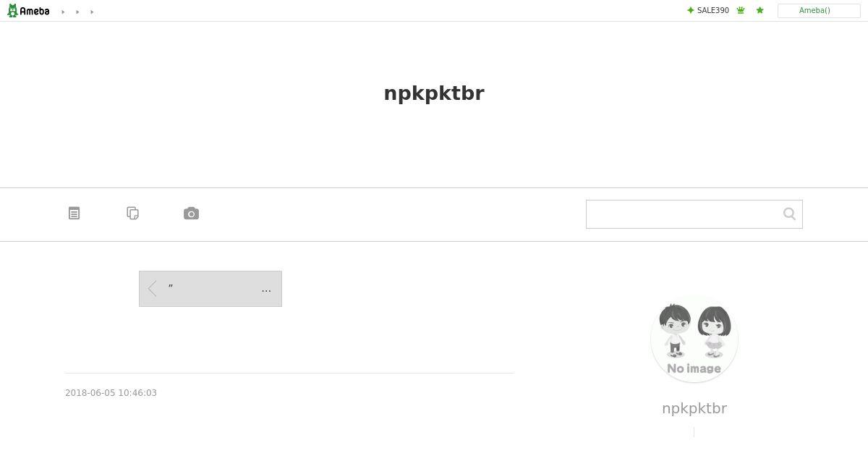Click the third small arrow in header
The image size is (868, 456).
92,12
